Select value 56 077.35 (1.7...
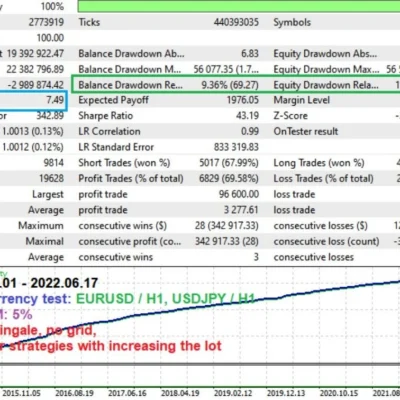The height and width of the screenshot is (400, 400). click(x=226, y=69)
